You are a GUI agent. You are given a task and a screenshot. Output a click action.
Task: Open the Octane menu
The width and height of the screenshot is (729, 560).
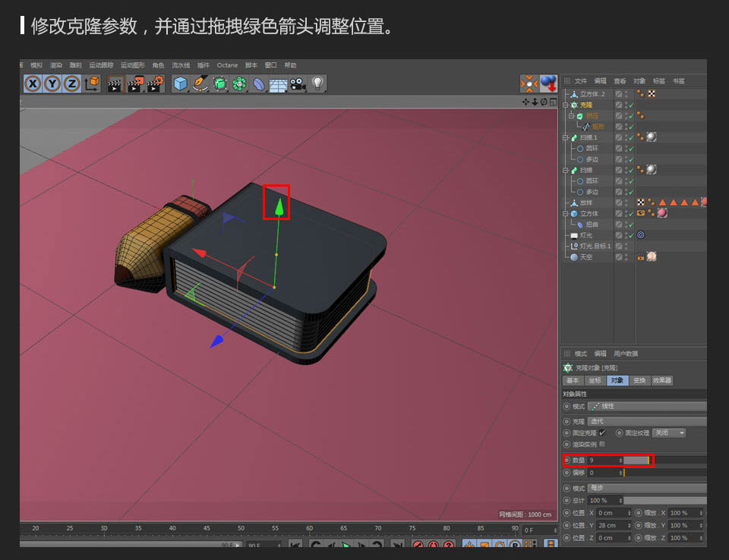pyautogui.click(x=227, y=65)
